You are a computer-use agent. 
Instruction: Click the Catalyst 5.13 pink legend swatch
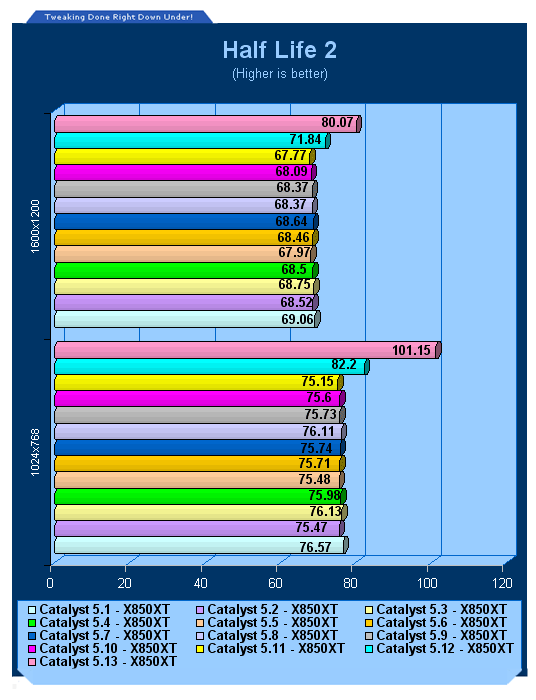pyautogui.click(x=32, y=662)
